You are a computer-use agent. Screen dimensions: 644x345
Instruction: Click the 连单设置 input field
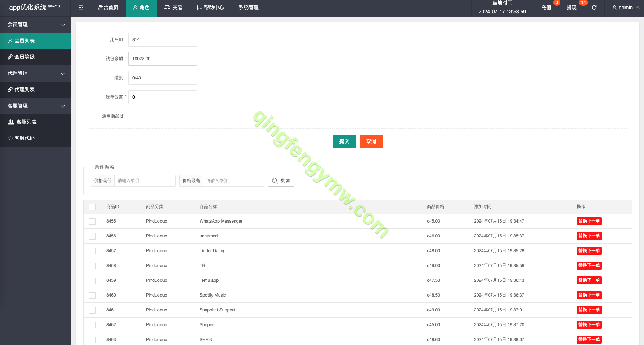[x=163, y=97]
